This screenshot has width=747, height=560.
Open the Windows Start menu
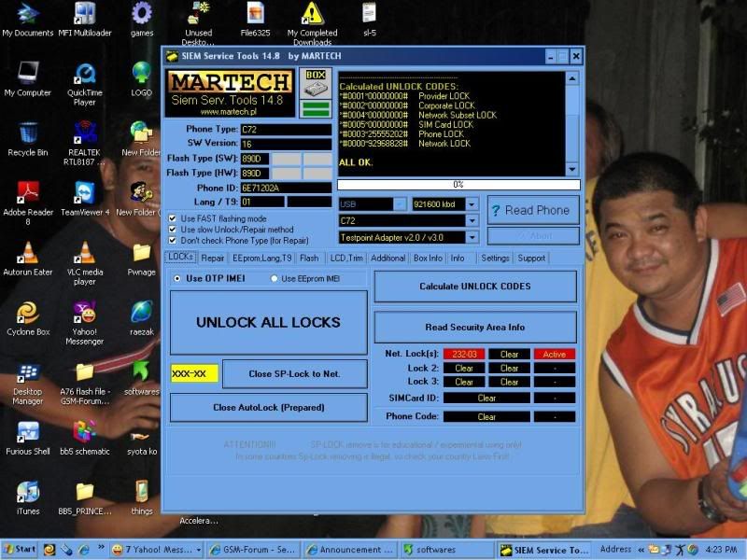coord(20,550)
